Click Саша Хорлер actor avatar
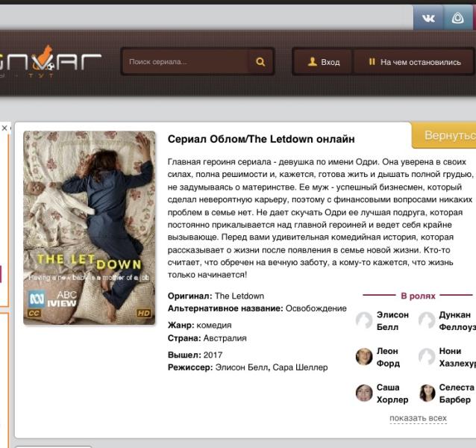Image resolution: width=476 pixels, height=448 pixels. click(364, 393)
